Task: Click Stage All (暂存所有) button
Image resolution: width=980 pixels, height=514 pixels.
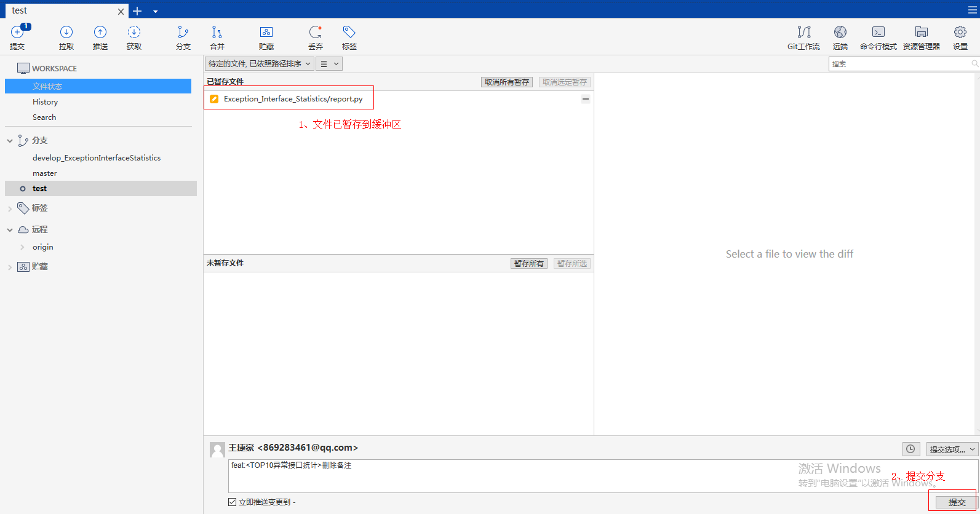Action: [529, 263]
